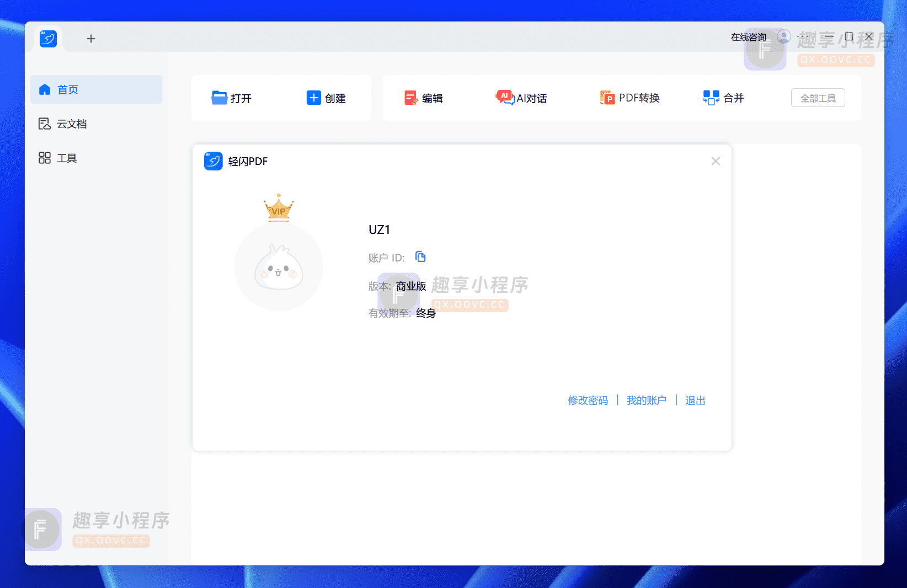Open a new tab with plus icon
Screen dimensions: 907x588
(91, 39)
